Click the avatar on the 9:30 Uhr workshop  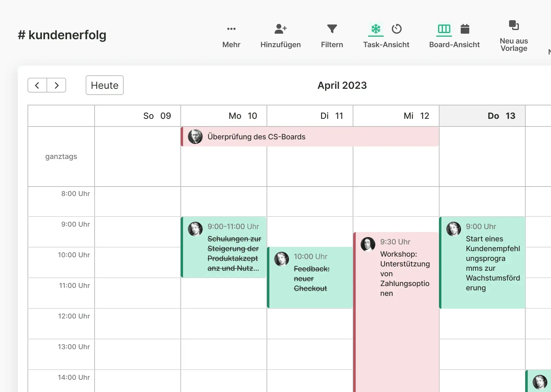[x=368, y=244]
